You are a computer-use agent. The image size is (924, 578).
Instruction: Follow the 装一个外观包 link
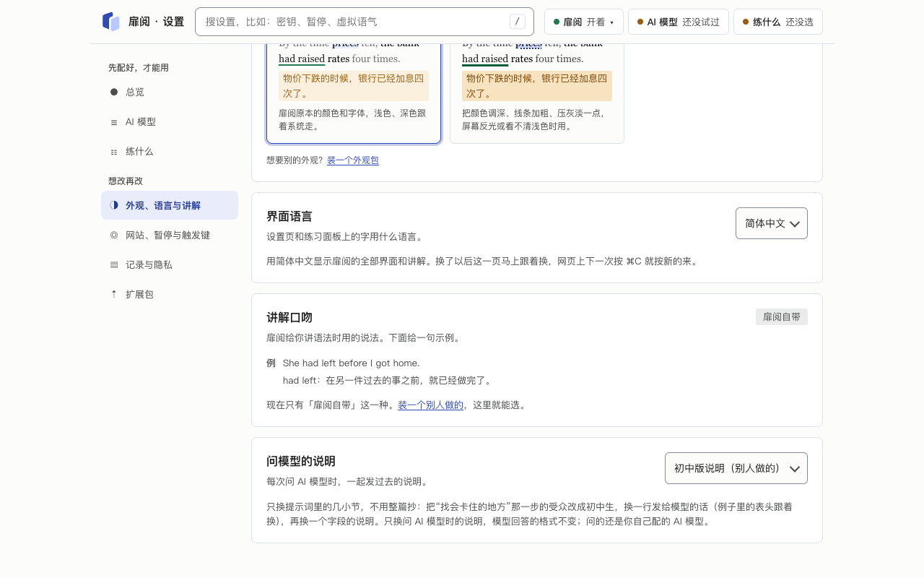pos(353,160)
